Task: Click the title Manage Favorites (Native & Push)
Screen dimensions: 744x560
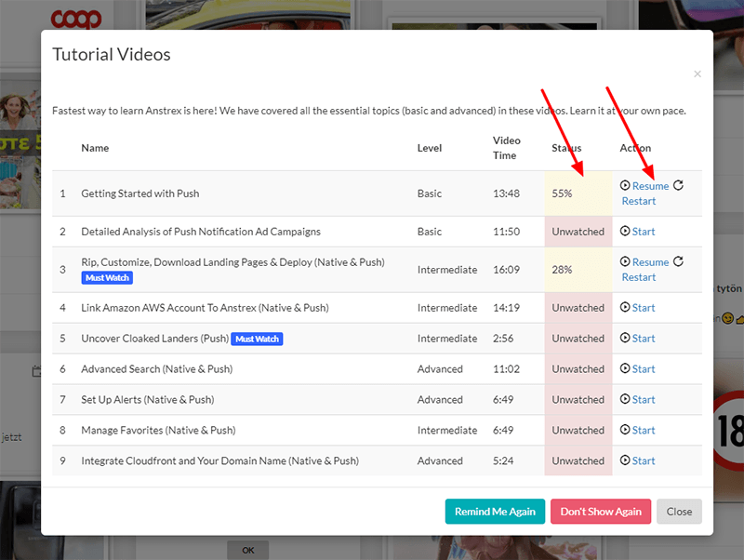Action: click(158, 430)
